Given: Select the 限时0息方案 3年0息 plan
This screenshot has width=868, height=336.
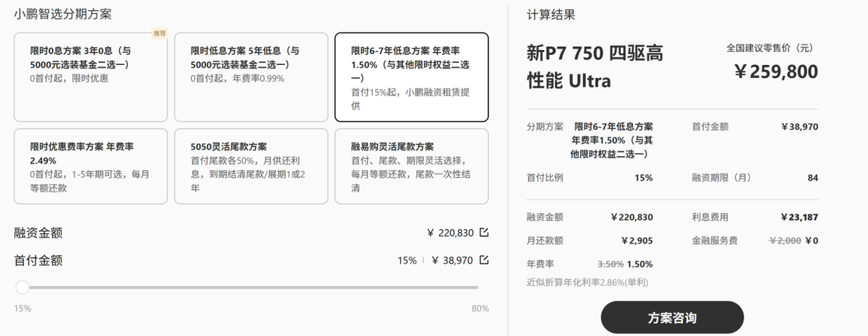Looking at the screenshot, I should 90,77.
